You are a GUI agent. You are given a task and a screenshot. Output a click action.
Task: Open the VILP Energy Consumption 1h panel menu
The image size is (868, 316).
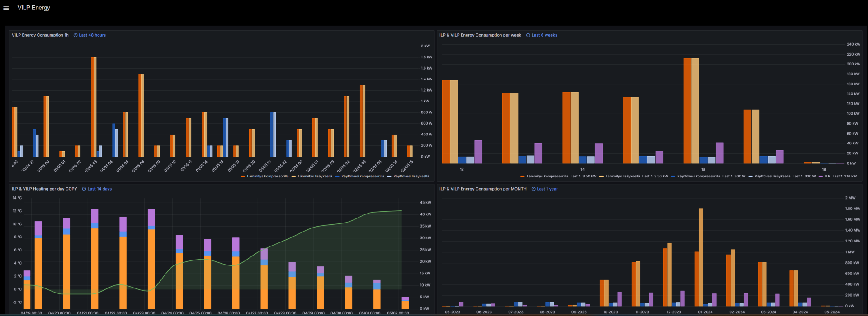(x=40, y=35)
